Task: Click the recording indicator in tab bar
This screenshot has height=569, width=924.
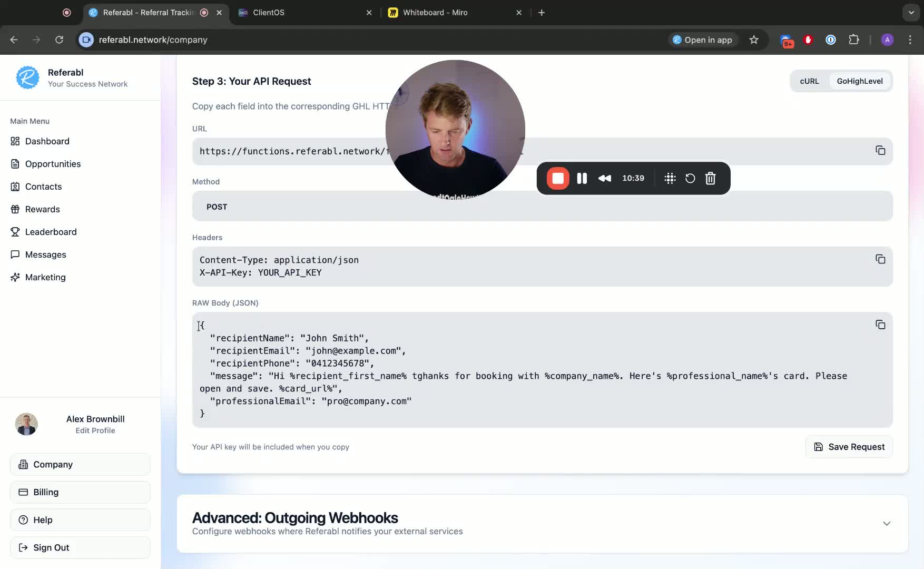Action: [x=67, y=13]
